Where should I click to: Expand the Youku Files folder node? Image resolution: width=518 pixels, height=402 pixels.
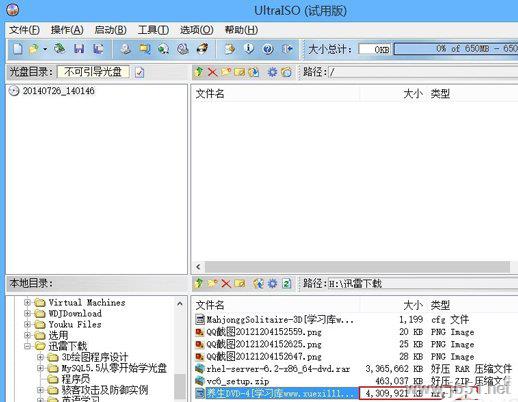tap(27, 324)
